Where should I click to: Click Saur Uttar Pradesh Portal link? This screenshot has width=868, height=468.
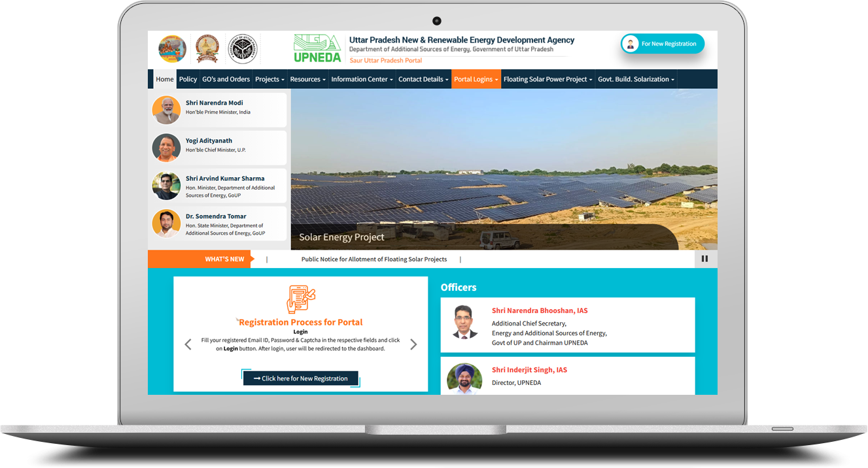tap(386, 60)
